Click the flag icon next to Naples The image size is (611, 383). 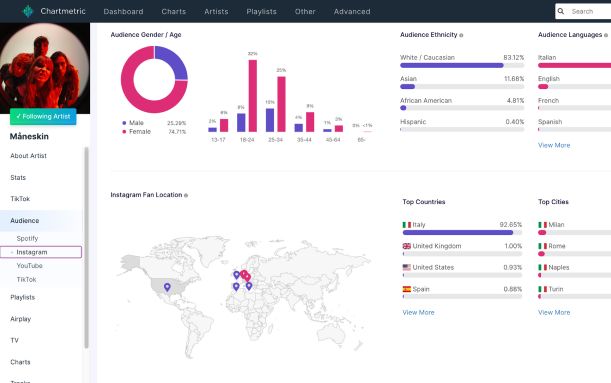tap(542, 268)
